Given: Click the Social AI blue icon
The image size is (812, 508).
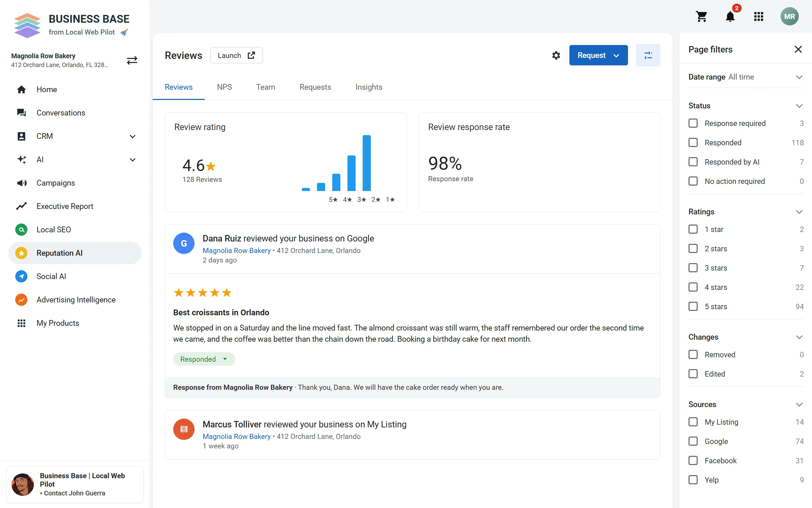Looking at the screenshot, I should [21, 276].
